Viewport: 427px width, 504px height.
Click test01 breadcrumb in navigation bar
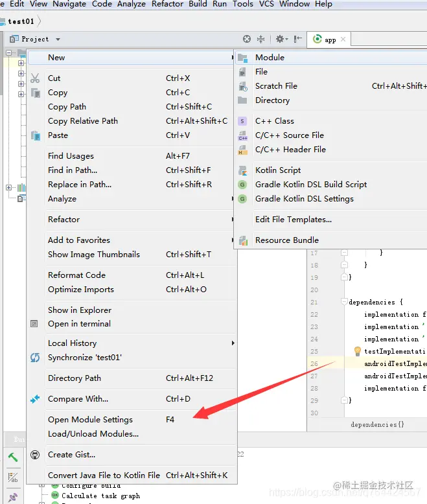coord(21,21)
